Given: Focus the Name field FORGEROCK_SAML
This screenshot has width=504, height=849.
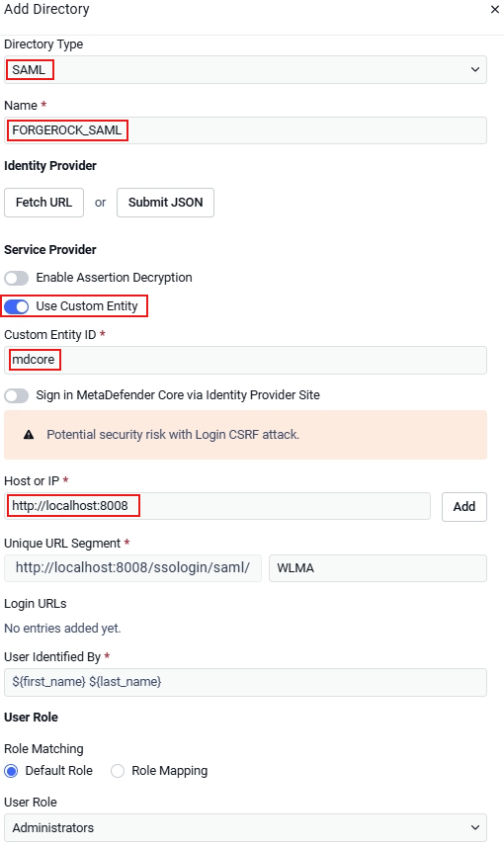Looking at the screenshot, I should click(x=245, y=130).
